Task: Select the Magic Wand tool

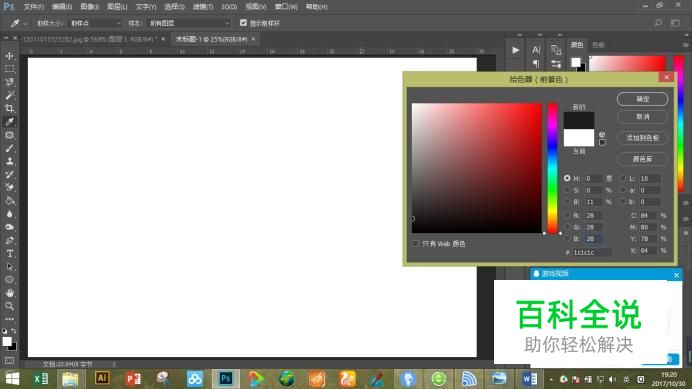Action: 9,95
